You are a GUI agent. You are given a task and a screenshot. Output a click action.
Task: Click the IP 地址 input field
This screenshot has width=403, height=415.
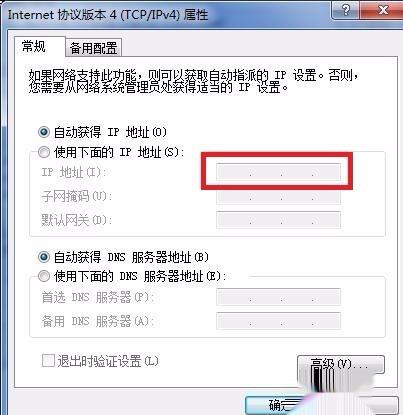pyautogui.click(x=278, y=172)
